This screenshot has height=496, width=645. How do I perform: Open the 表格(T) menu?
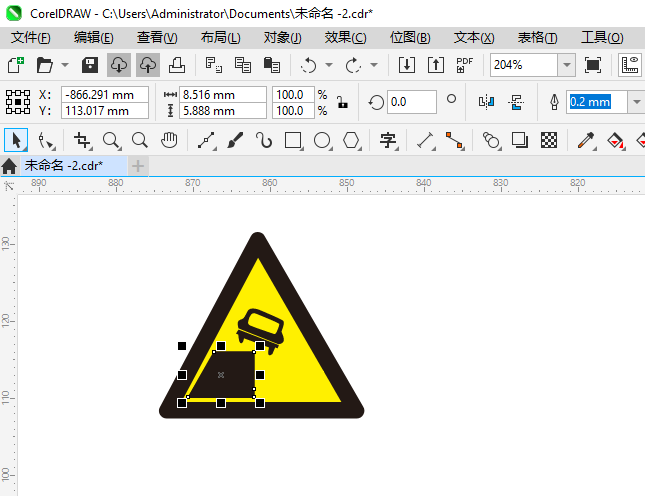538,38
